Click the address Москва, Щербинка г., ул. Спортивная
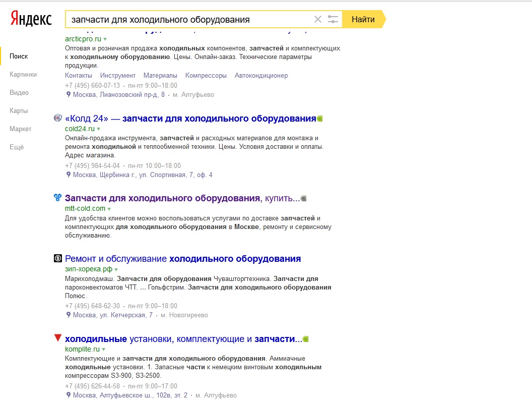Image resolution: width=532 pixels, height=400 pixels. point(143,175)
